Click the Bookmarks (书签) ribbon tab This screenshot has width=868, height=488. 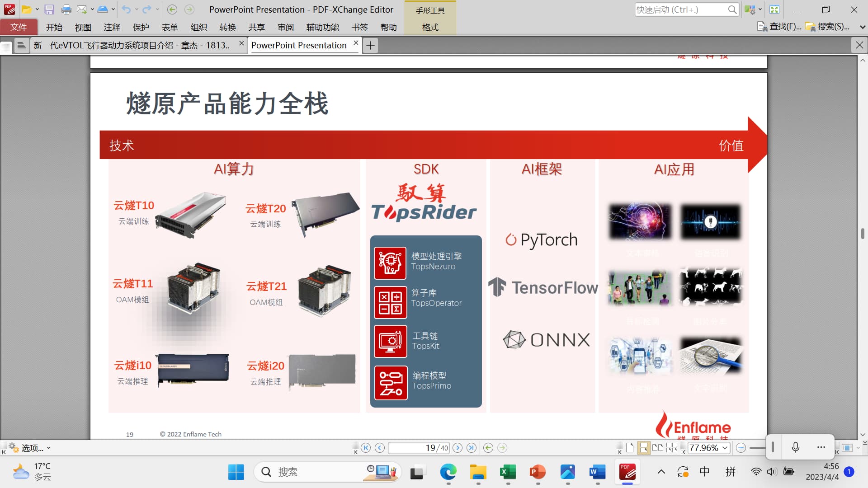click(x=360, y=27)
